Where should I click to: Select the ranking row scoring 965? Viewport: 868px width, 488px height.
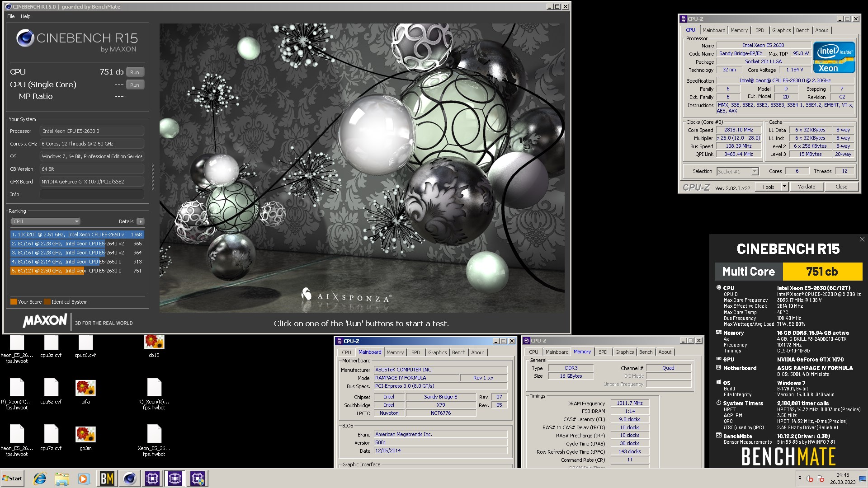pyautogui.click(x=77, y=244)
